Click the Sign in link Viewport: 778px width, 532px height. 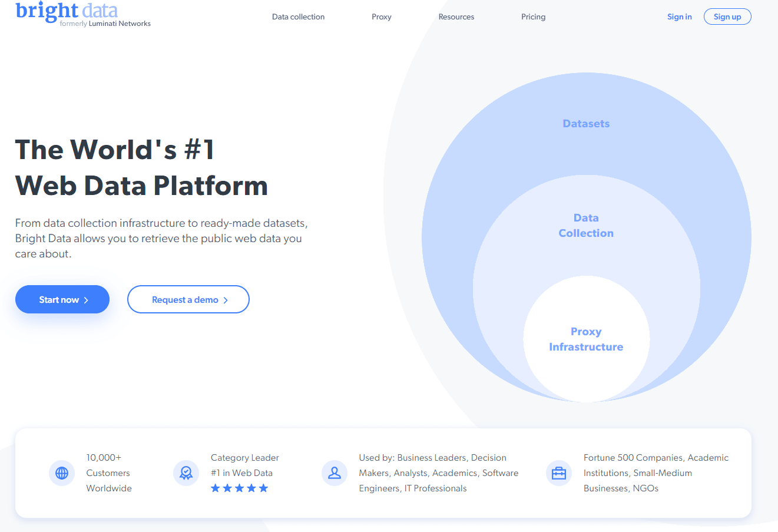coord(680,17)
